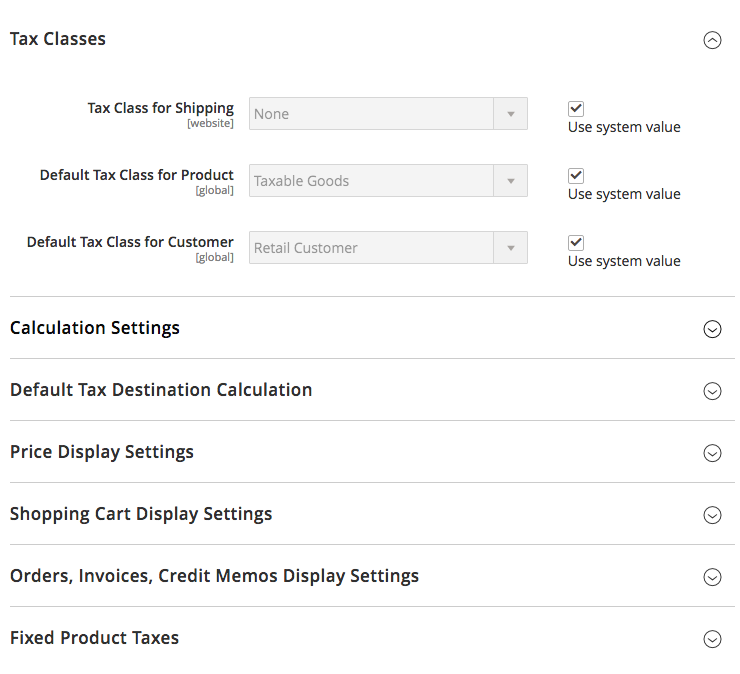Expand Orders, Invoices, Credit Memos chevron
The width and height of the screenshot is (740, 674).
tap(712, 577)
